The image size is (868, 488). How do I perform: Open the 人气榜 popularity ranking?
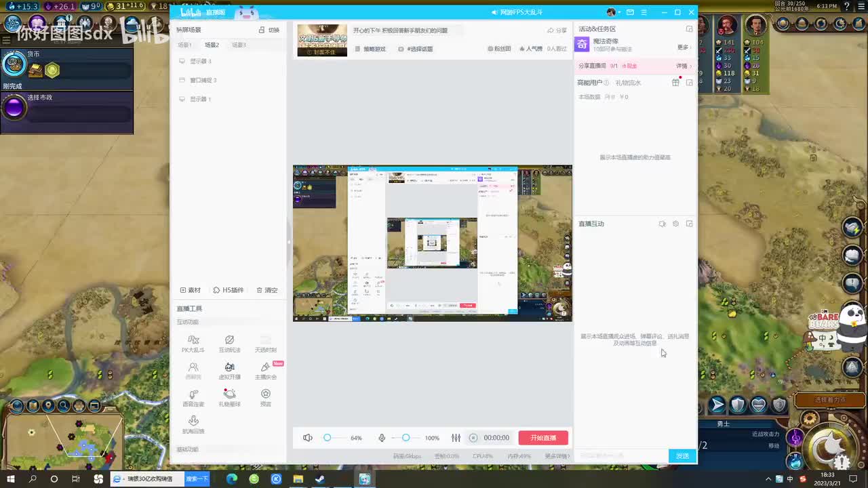pos(531,49)
